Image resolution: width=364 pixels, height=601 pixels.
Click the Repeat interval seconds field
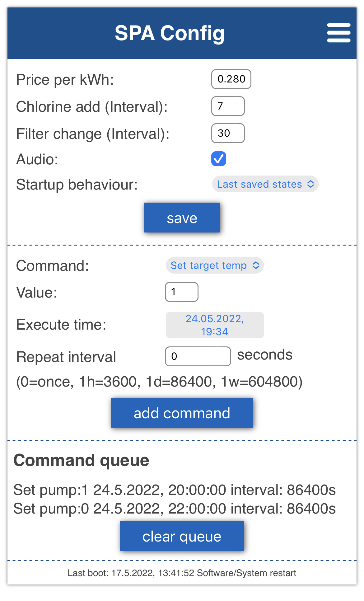(198, 356)
